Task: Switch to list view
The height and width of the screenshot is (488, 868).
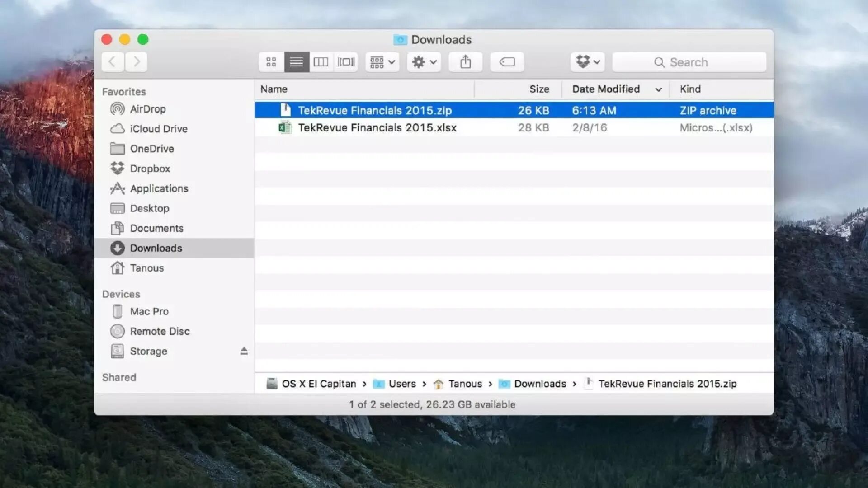Action: [297, 62]
